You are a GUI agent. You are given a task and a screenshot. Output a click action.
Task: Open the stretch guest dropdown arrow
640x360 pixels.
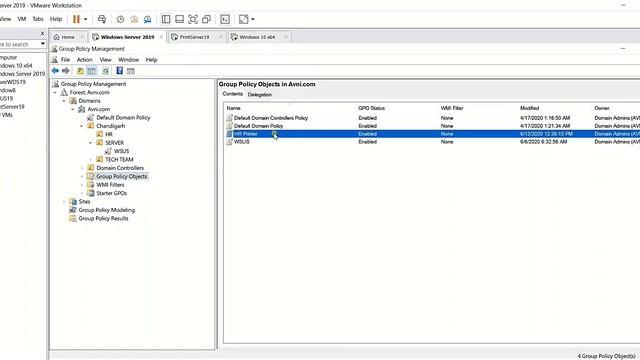point(253,19)
